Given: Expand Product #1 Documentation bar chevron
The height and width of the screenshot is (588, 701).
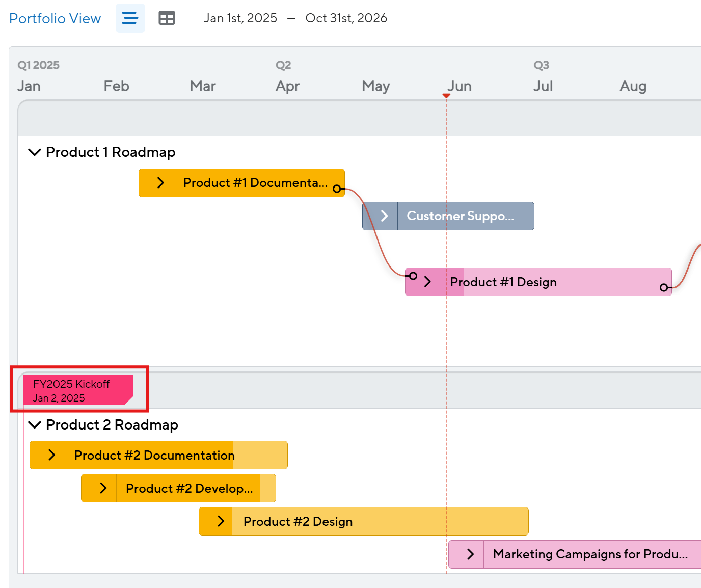Looking at the screenshot, I should coord(160,183).
